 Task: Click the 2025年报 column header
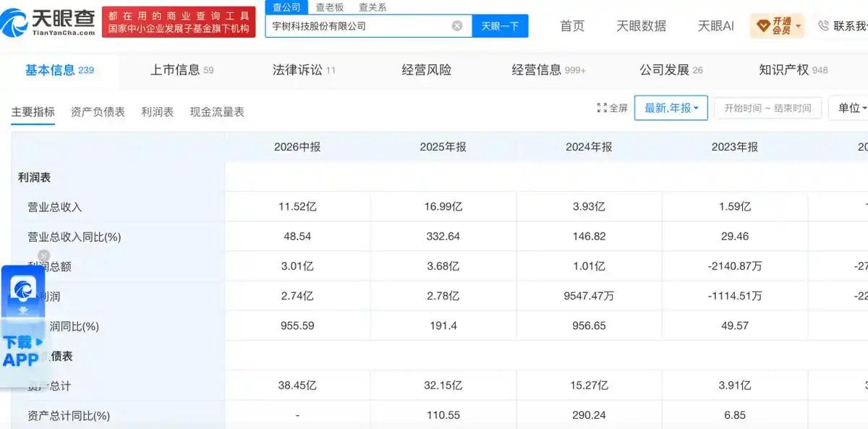click(x=443, y=147)
